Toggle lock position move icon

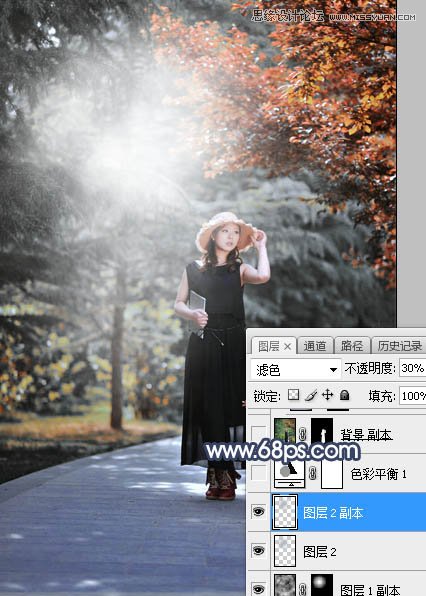point(327,395)
